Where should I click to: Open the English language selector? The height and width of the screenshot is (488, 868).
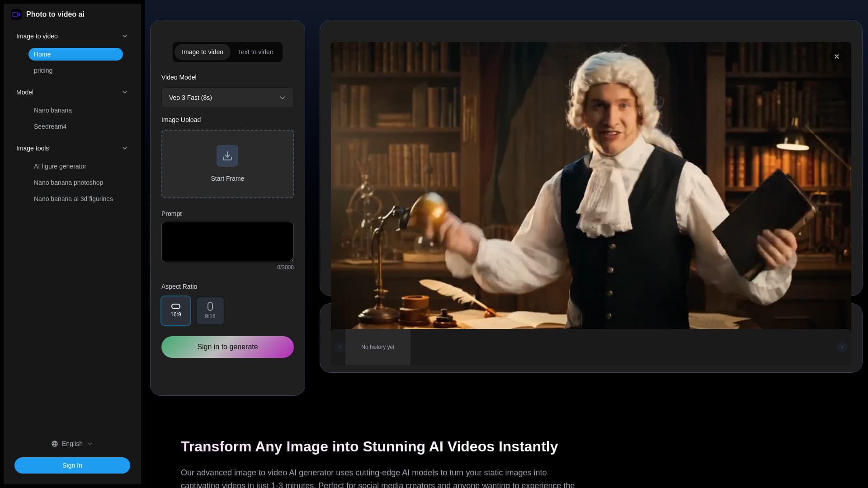(72, 444)
